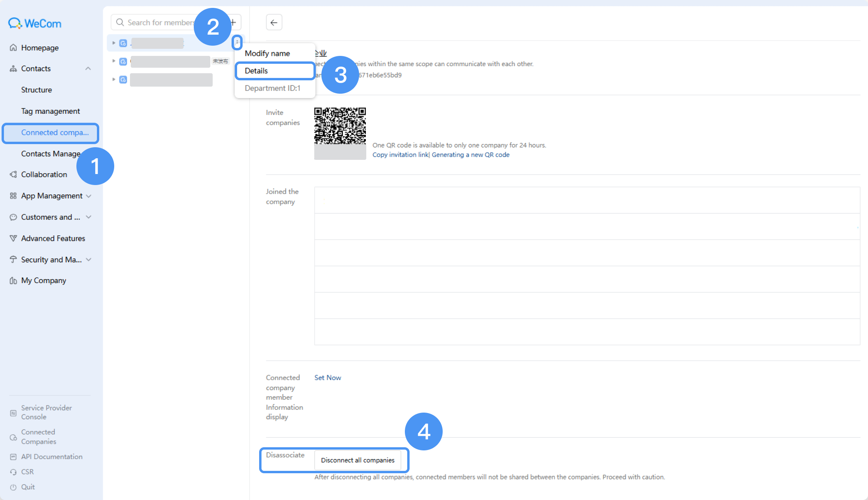Screen dimensions: 868x500
Task: Click the plus add button
Action: tap(233, 22)
